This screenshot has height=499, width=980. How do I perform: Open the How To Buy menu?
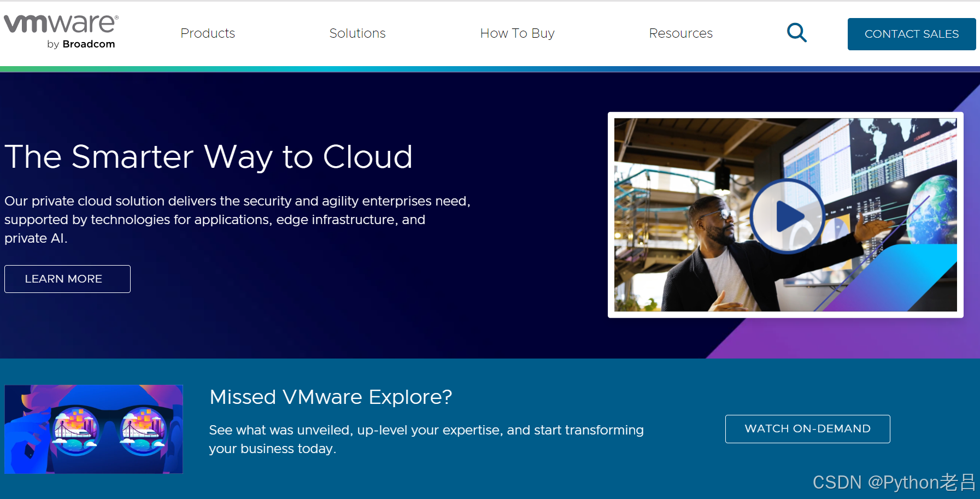pyautogui.click(x=517, y=33)
